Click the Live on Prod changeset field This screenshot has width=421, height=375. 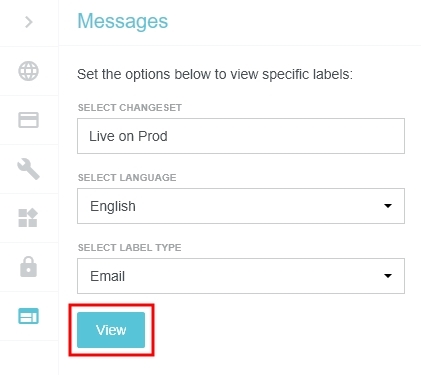coord(241,136)
